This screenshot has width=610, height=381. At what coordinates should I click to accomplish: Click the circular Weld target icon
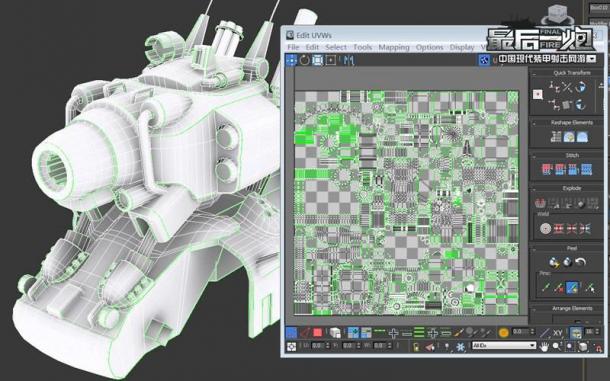545,228
